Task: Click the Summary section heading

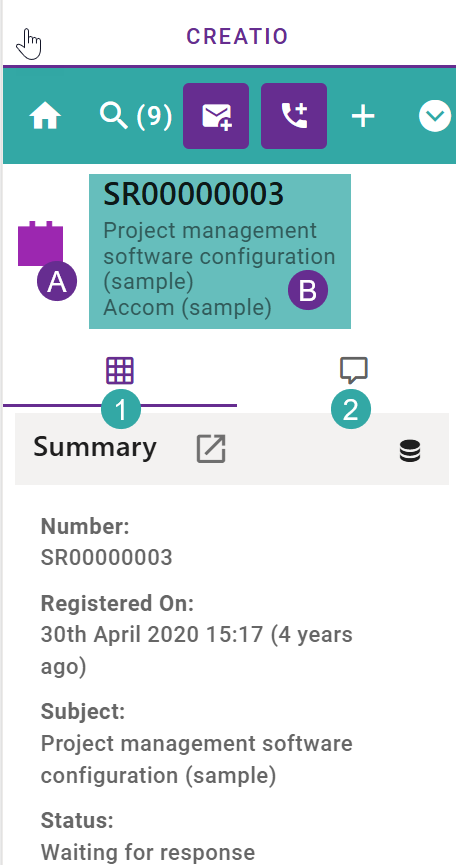Action: 95,447
